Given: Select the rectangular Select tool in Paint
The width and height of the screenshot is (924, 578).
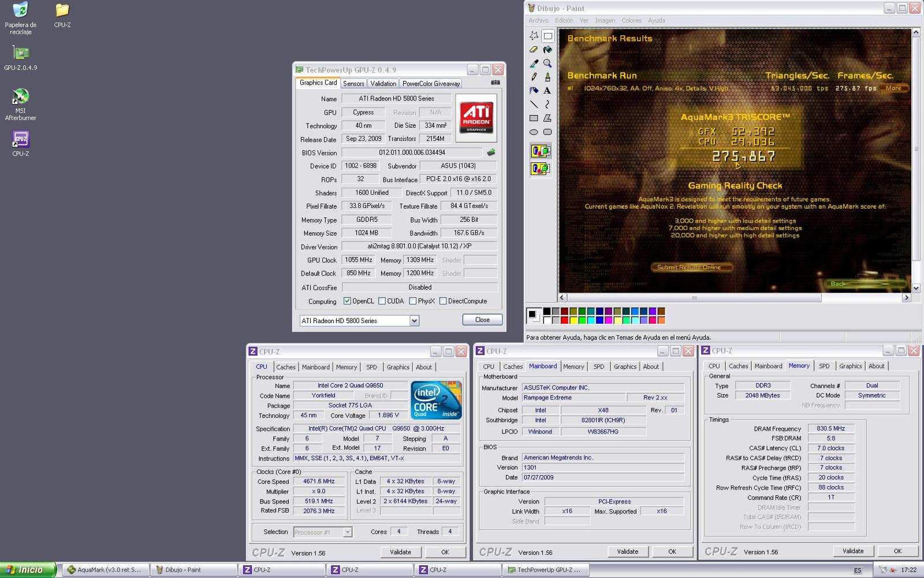Looking at the screenshot, I should (547, 36).
